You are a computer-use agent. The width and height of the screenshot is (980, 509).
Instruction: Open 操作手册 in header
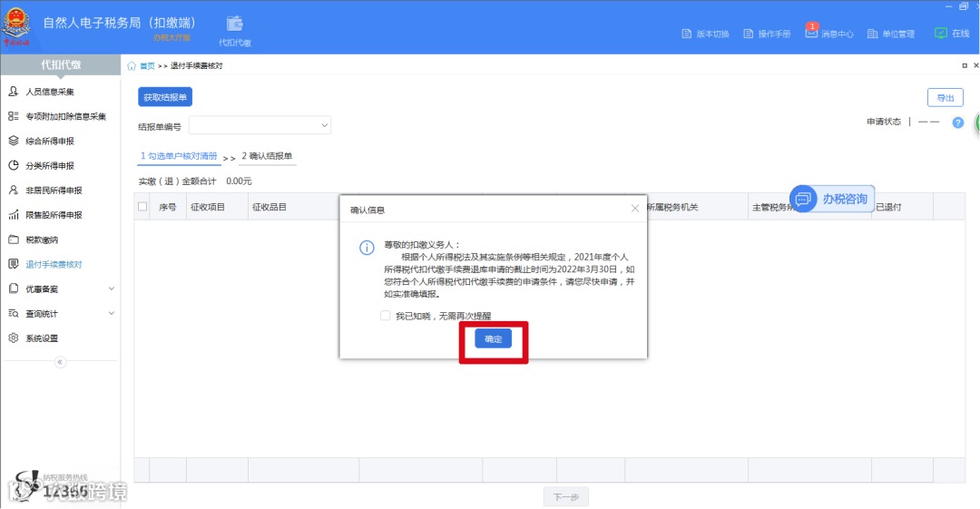(767, 34)
